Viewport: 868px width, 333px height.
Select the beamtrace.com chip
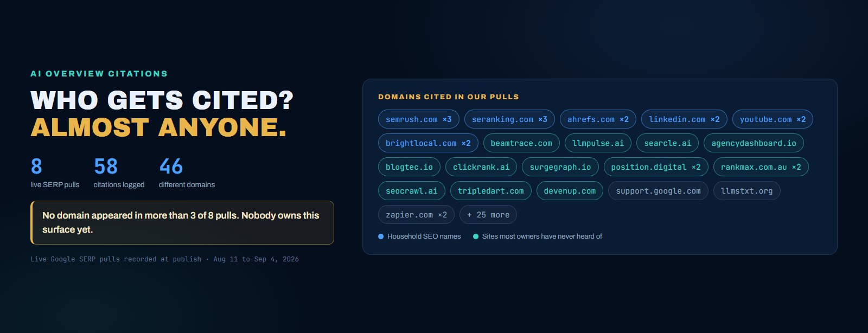point(521,143)
